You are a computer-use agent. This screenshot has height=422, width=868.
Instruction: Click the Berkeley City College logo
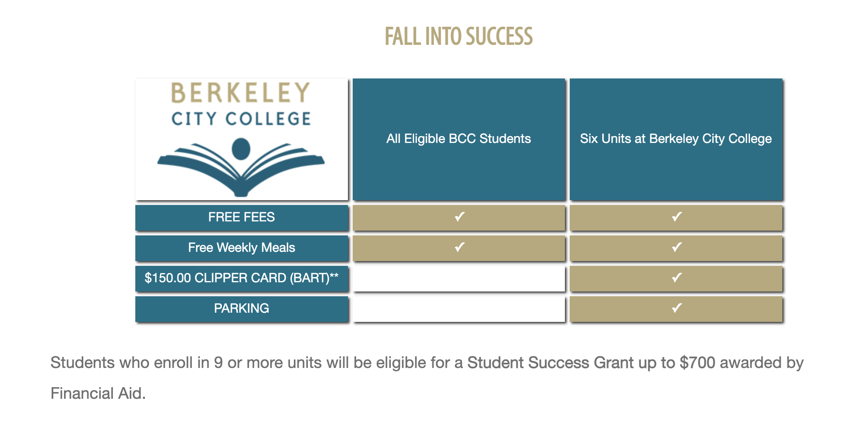point(241,139)
